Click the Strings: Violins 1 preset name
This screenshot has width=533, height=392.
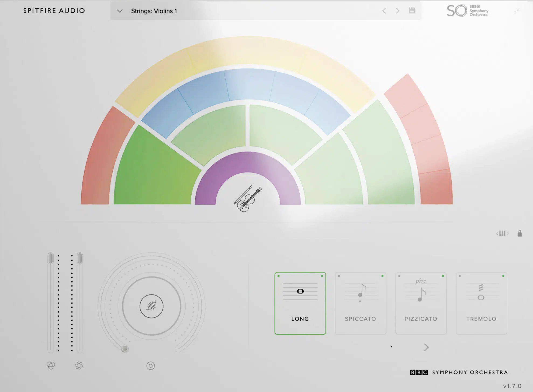[154, 11]
